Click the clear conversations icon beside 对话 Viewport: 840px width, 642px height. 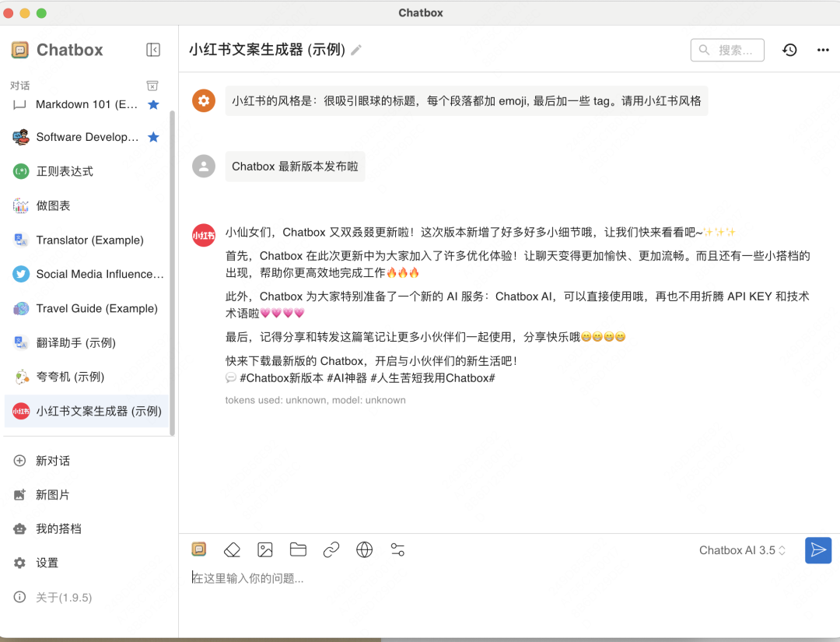click(x=152, y=86)
